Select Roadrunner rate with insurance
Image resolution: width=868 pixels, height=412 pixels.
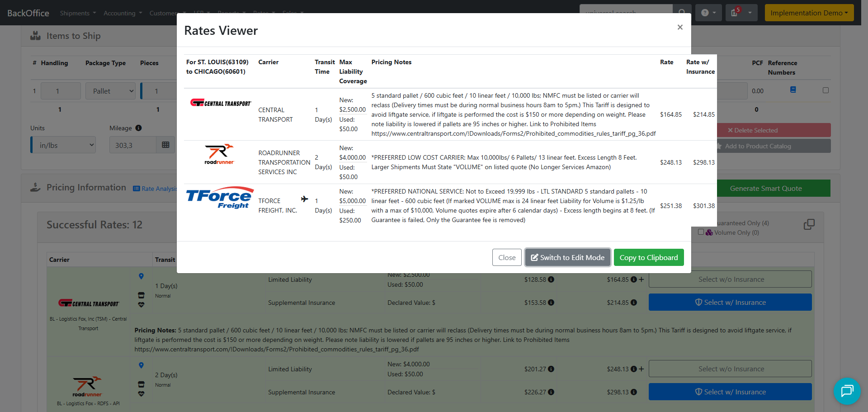click(730, 392)
